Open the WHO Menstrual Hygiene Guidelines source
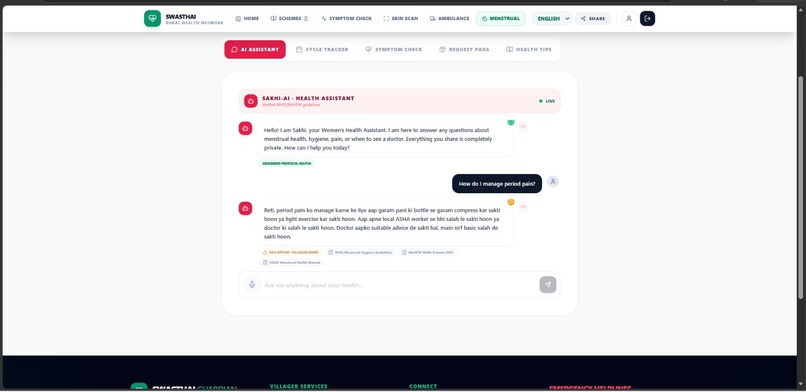 (x=360, y=252)
